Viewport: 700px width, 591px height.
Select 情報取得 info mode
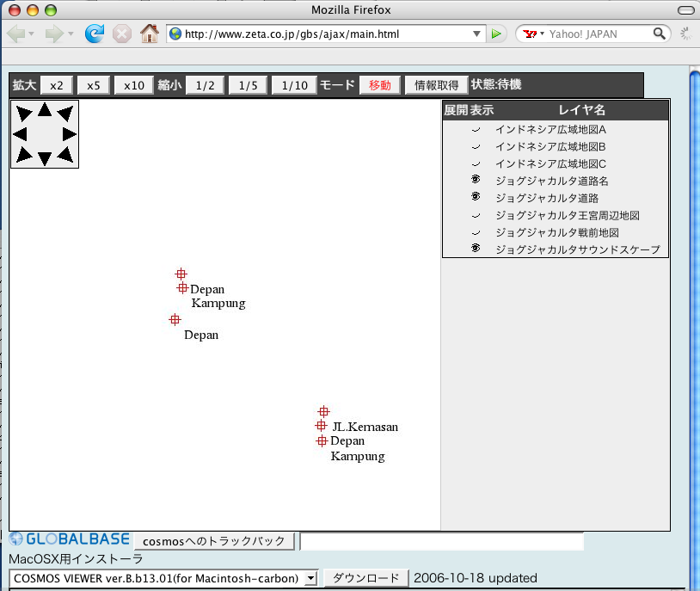[436, 85]
